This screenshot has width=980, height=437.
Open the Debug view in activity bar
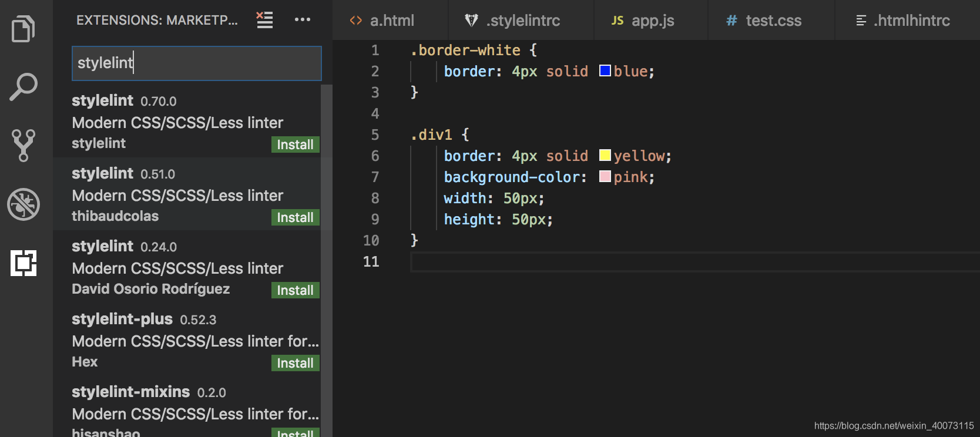pyautogui.click(x=24, y=204)
